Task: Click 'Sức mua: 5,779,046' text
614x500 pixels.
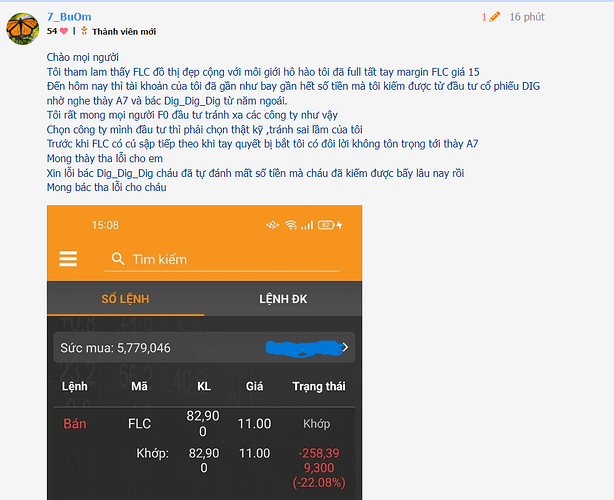Action: (x=116, y=348)
